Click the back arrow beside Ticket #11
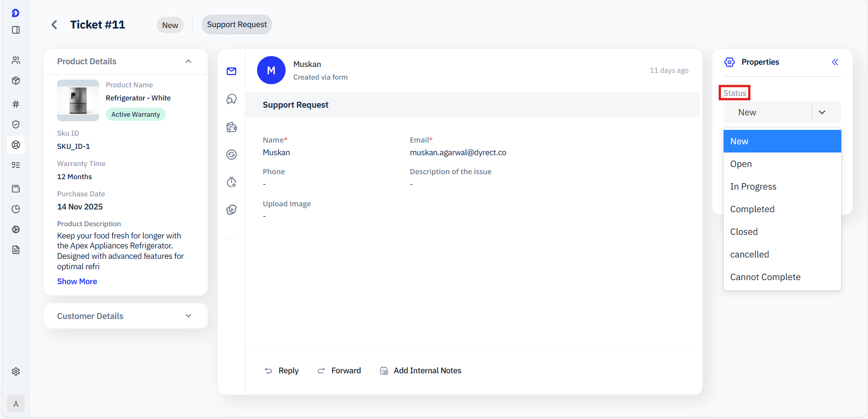The height and width of the screenshot is (419, 868). (54, 25)
